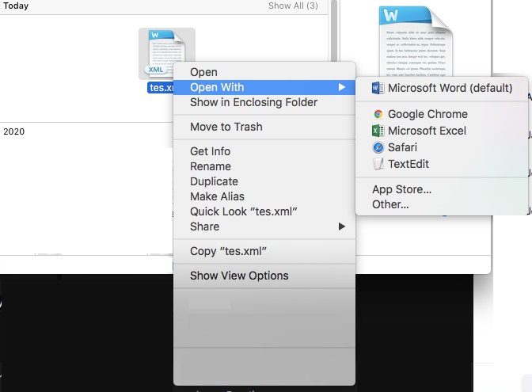This screenshot has width=532, height=392.
Task: Click the Safari compass icon
Action: 378,147
